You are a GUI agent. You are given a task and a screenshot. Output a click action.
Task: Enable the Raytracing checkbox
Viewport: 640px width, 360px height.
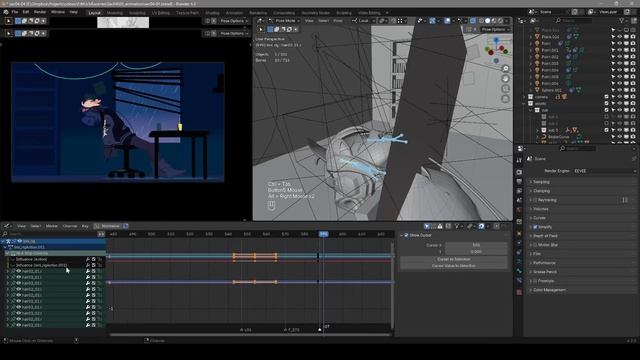pos(535,200)
